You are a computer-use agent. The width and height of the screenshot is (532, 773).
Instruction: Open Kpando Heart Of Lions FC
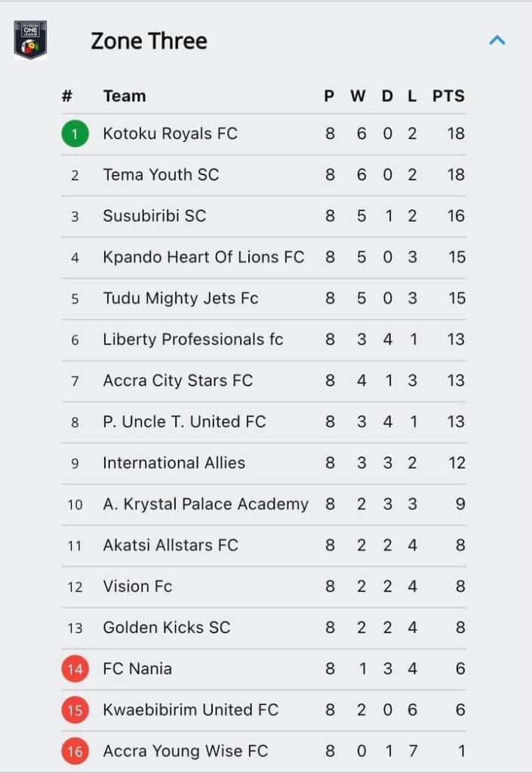coord(264,257)
